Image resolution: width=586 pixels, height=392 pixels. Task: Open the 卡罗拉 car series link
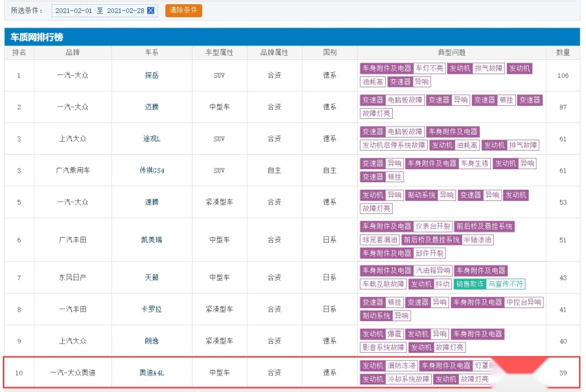[152, 309]
